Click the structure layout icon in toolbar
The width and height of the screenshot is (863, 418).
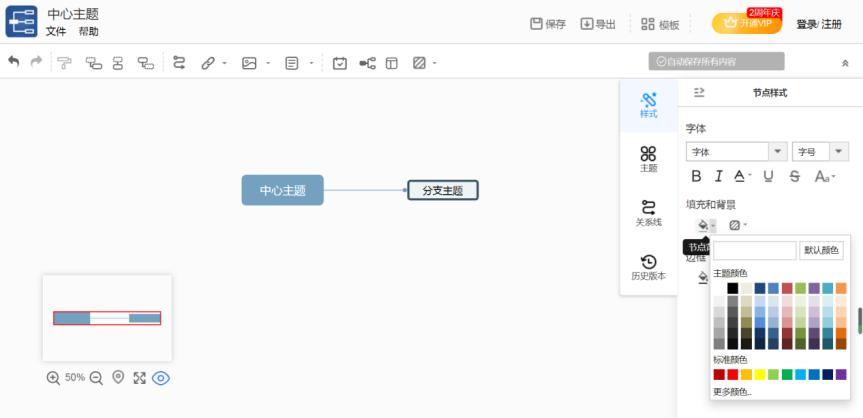[x=367, y=63]
